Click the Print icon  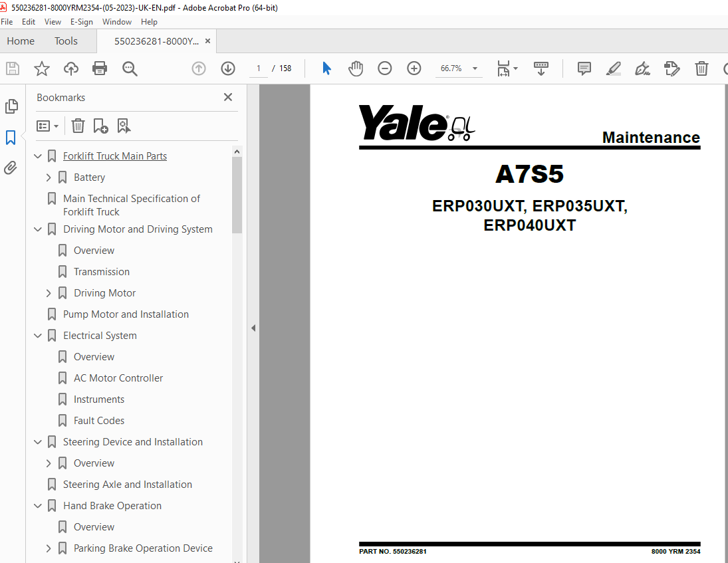click(100, 68)
